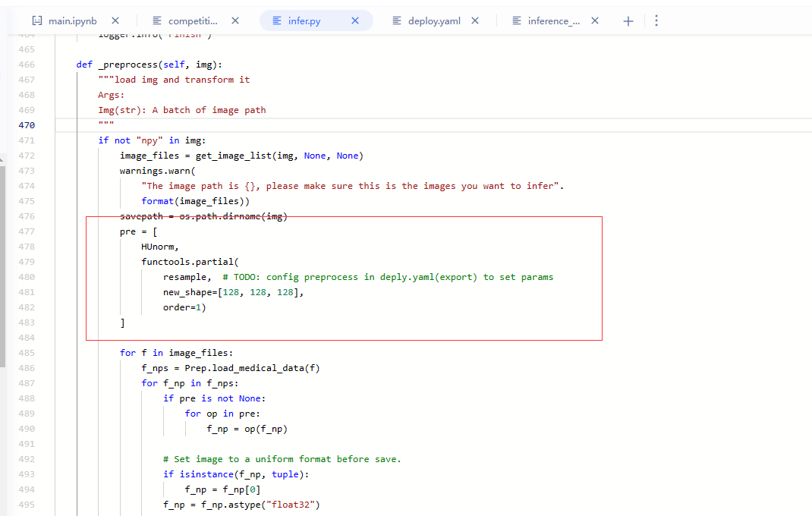This screenshot has width=812, height=516.
Task: Switch to the main.ipynb tab
Action: coord(73,20)
